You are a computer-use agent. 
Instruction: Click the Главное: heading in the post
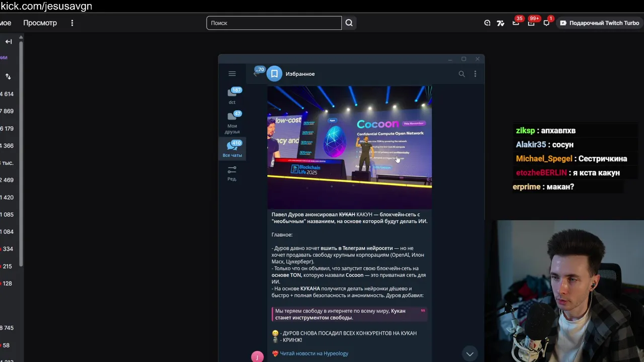[282, 235]
